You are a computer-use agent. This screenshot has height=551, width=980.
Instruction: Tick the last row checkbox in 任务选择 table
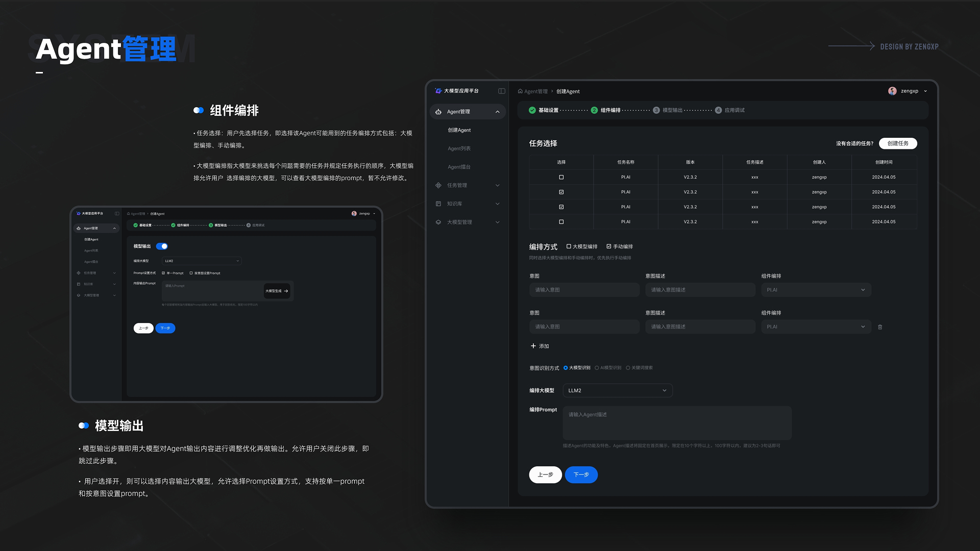561,222
